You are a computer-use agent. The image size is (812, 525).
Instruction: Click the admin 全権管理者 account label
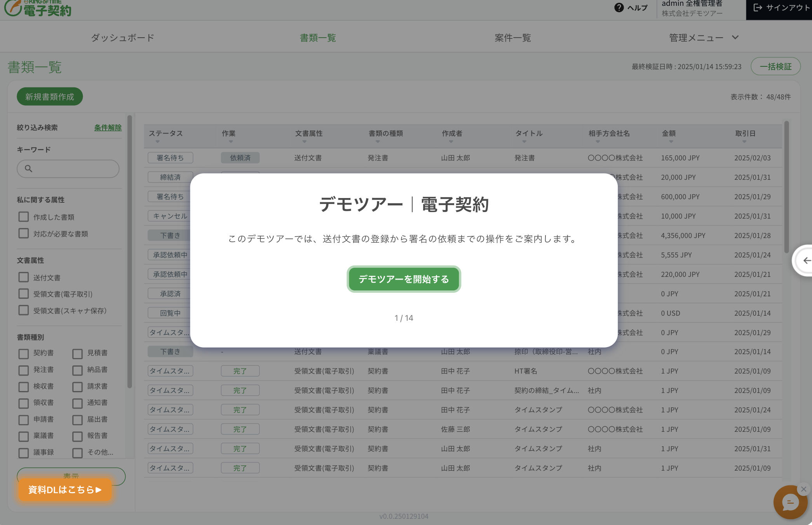pos(692,4)
